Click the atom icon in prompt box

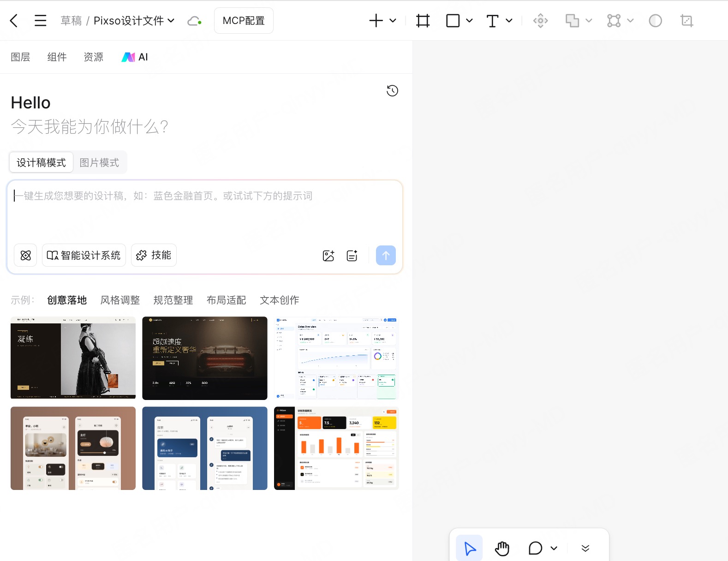pos(26,255)
